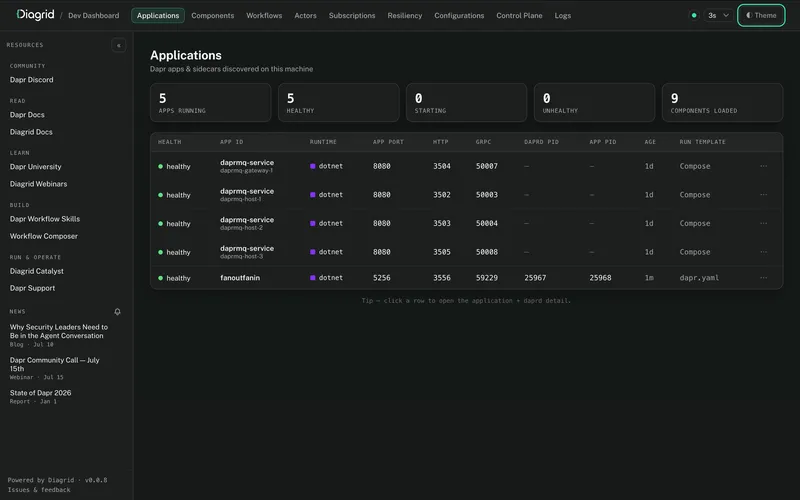Open the Dapr University link
The width and height of the screenshot is (800, 500).
pyautogui.click(x=36, y=167)
